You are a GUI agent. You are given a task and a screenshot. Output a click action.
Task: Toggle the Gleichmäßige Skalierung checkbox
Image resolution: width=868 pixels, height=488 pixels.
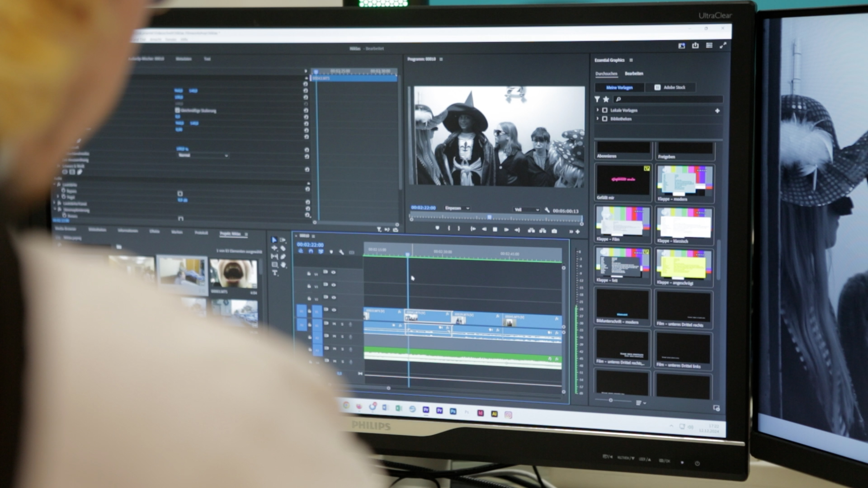point(177,110)
